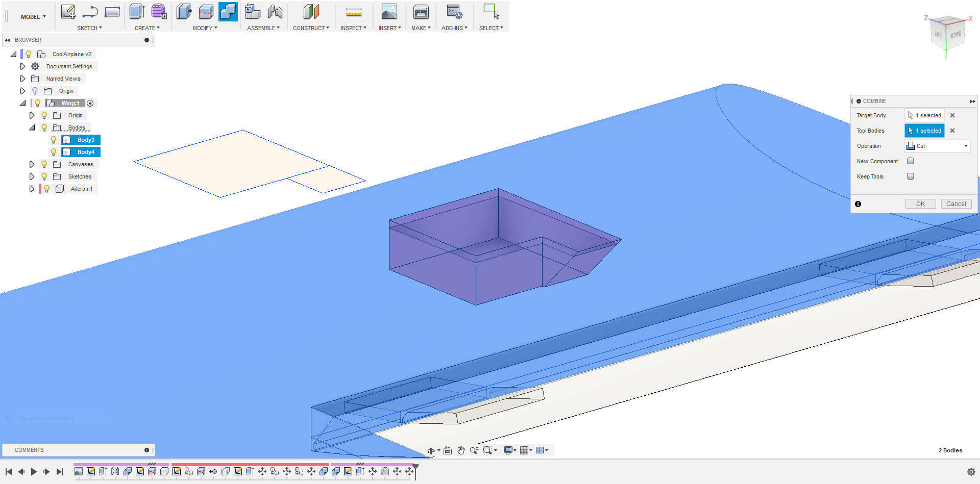Play the timeline
The width and height of the screenshot is (980, 484).
[x=34, y=472]
